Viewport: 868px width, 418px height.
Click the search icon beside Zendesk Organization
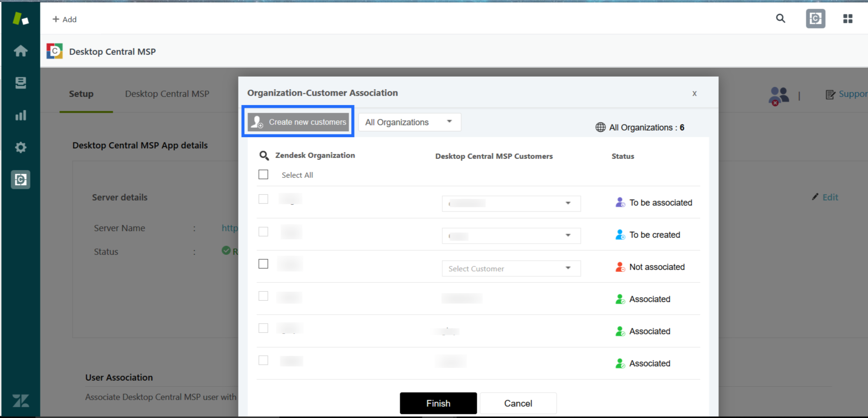[x=264, y=155]
